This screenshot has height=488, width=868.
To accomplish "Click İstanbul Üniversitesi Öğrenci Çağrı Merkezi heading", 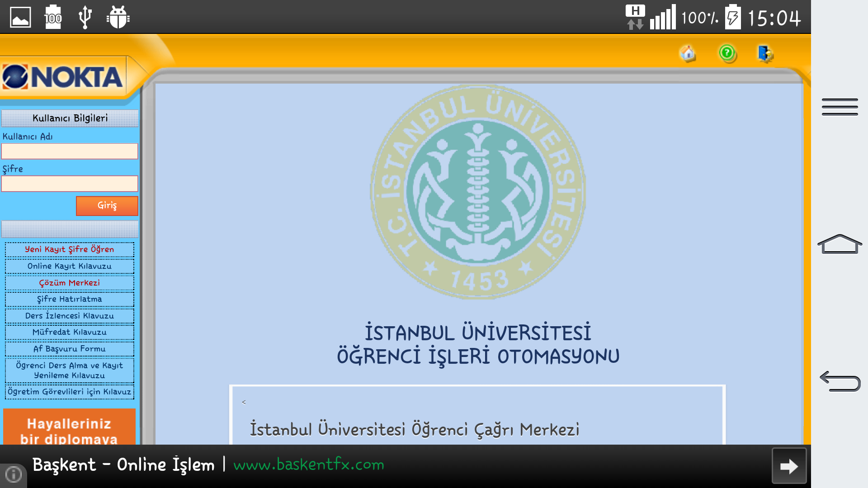I will pyautogui.click(x=415, y=429).
